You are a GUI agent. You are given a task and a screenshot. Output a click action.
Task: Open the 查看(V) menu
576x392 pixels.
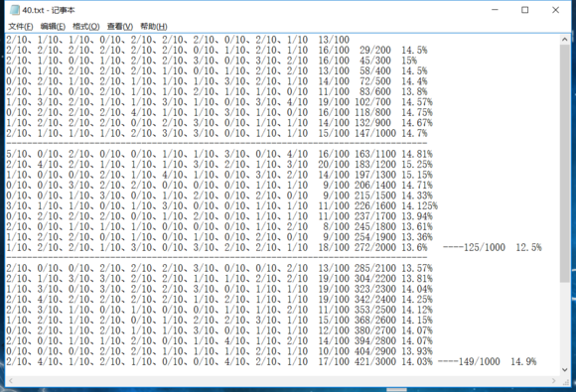point(120,27)
